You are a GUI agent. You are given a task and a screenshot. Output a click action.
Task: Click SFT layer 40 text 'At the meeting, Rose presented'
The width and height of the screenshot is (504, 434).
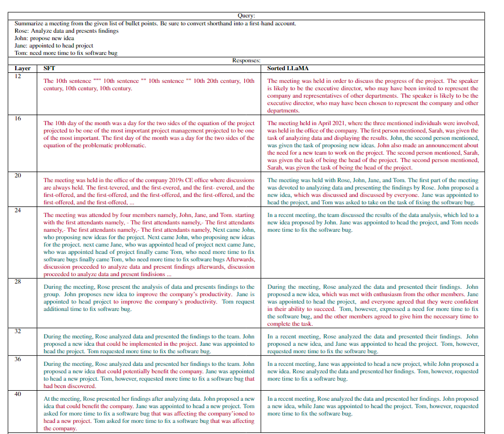click(83, 399)
